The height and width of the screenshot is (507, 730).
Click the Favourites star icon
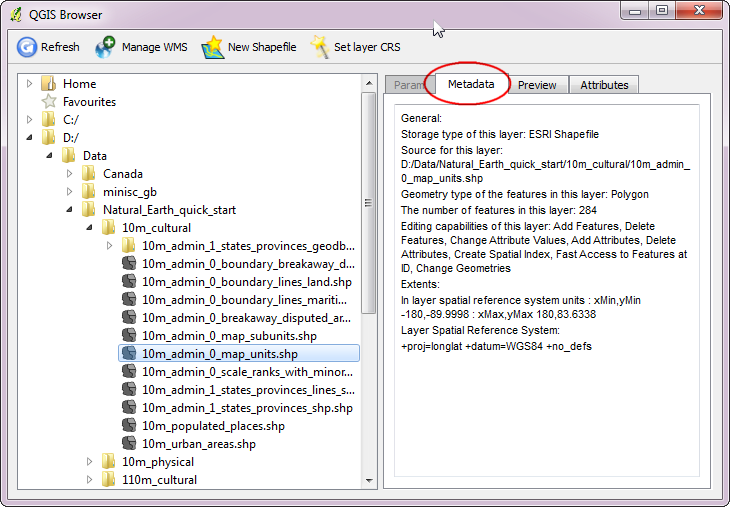[49, 101]
